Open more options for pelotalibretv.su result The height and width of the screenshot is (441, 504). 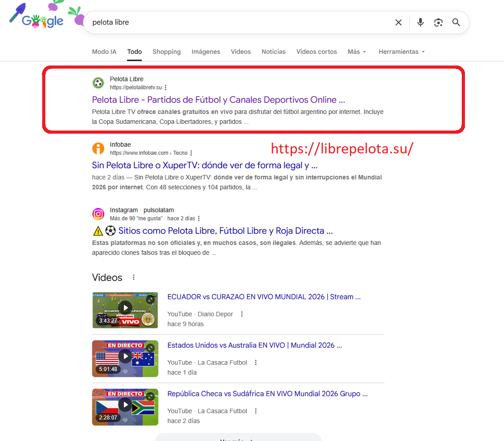pyautogui.click(x=166, y=87)
